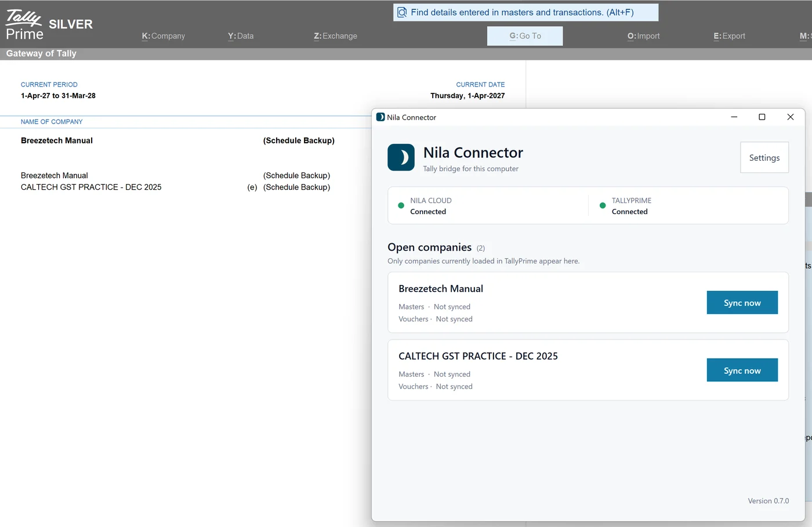Open the K: Company menu

tap(164, 36)
